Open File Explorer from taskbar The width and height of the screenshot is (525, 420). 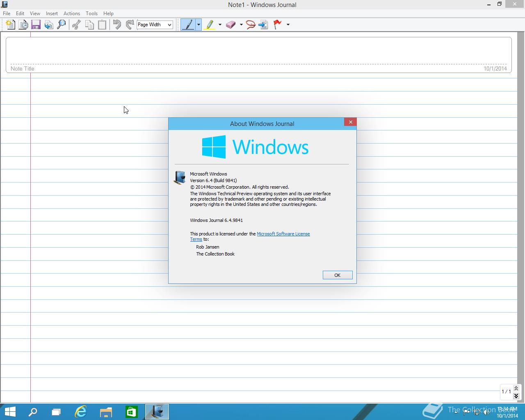click(106, 412)
